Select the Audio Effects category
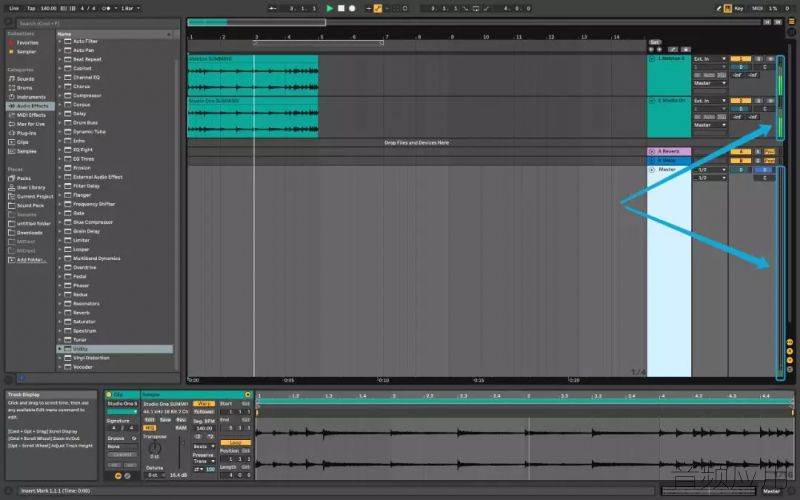Screen dimensions: 800x500 pyautogui.click(x=29, y=106)
